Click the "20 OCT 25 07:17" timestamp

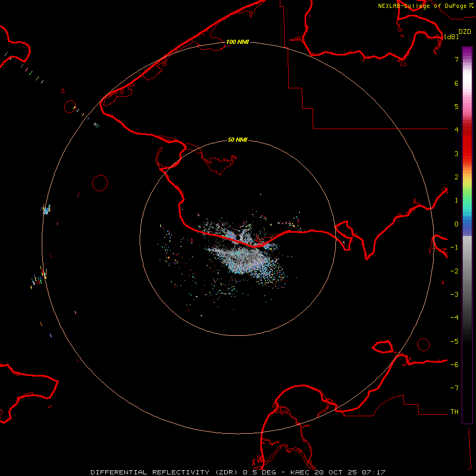(350, 472)
